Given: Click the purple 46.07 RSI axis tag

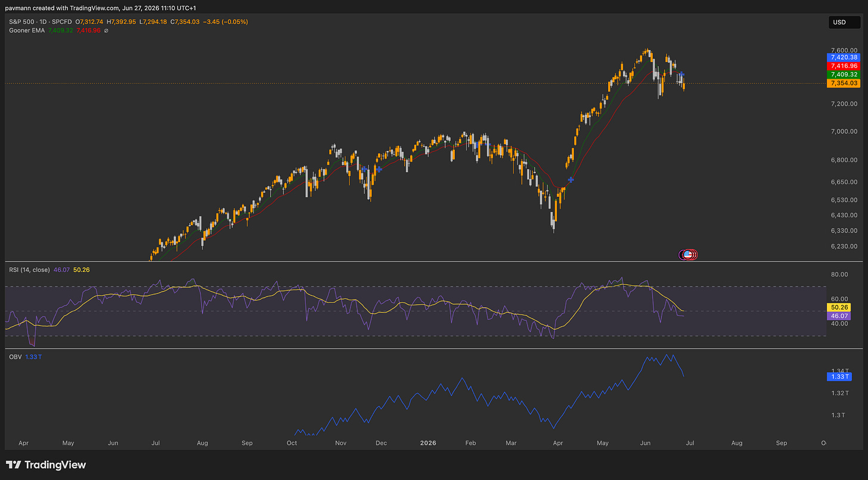Looking at the screenshot, I should (x=838, y=316).
